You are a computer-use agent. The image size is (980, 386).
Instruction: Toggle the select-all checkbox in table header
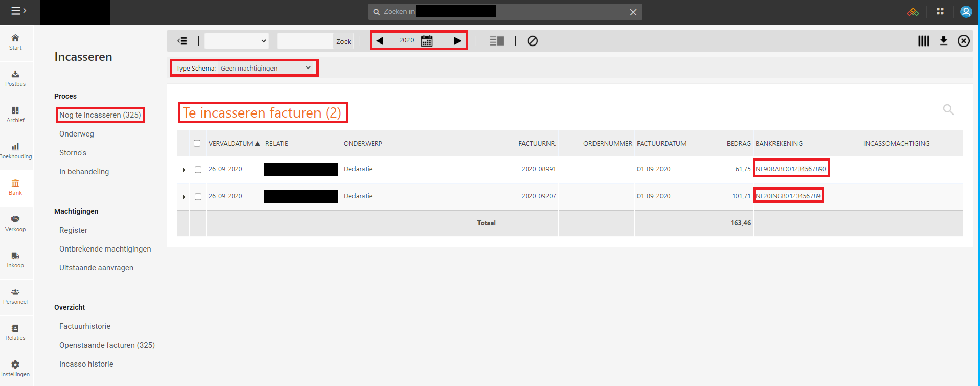click(x=197, y=143)
